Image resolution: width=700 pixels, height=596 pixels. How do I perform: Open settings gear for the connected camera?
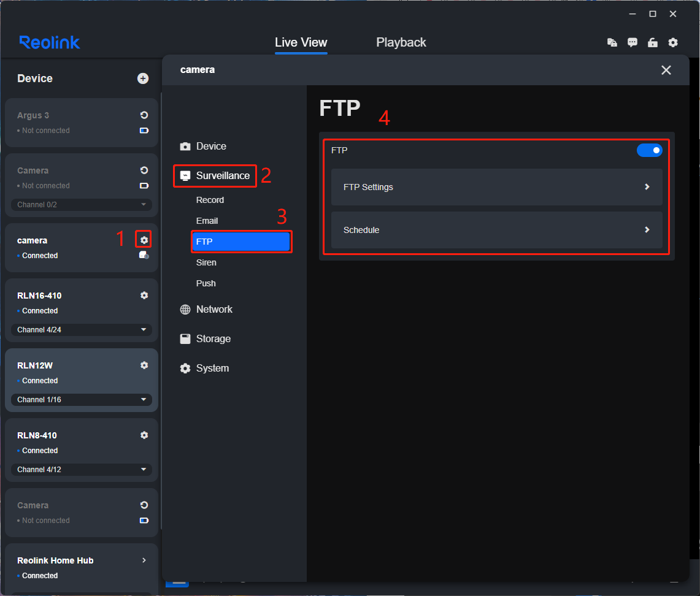[144, 240]
